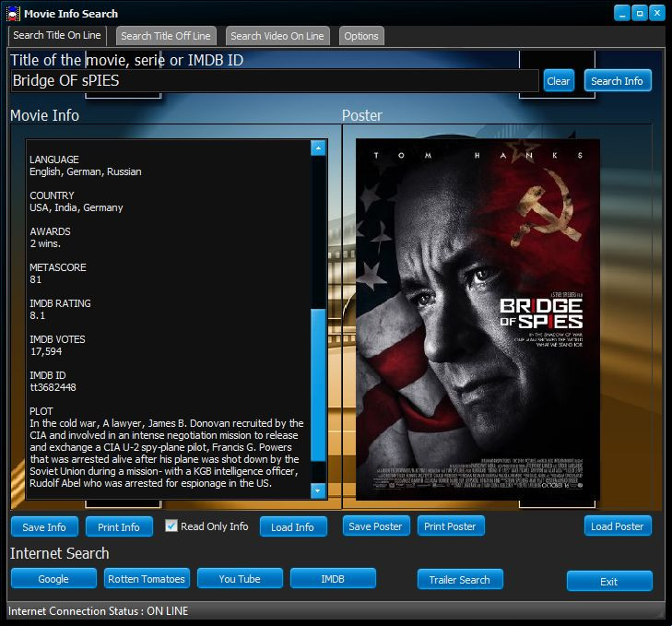The image size is (672, 626).
Task: Click the scroll up arrow in Movie Info
Action: 318,148
